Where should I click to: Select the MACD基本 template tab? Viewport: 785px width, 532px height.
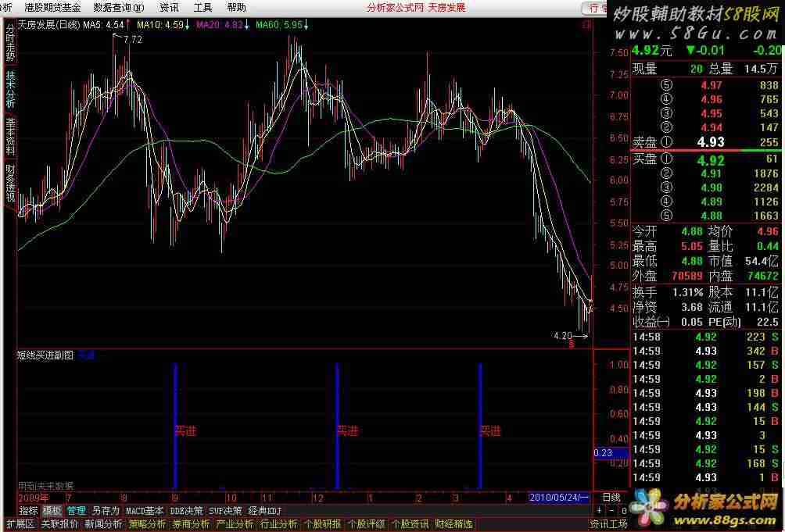tap(145, 511)
